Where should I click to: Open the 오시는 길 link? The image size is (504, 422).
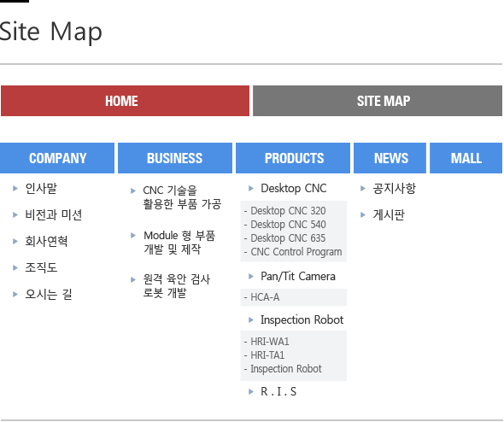(x=49, y=294)
